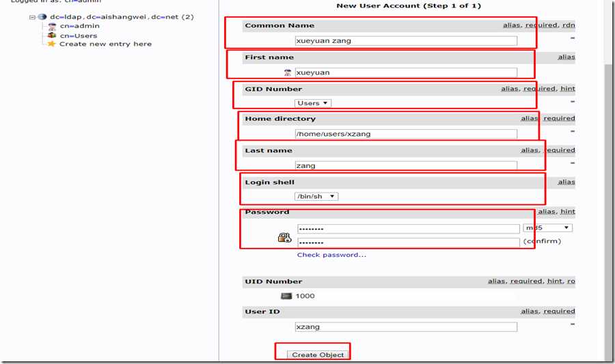Screen dimensions: 615x364
Task: Click into the confirm Password field
Action: pyautogui.click(x=409, y=242)
